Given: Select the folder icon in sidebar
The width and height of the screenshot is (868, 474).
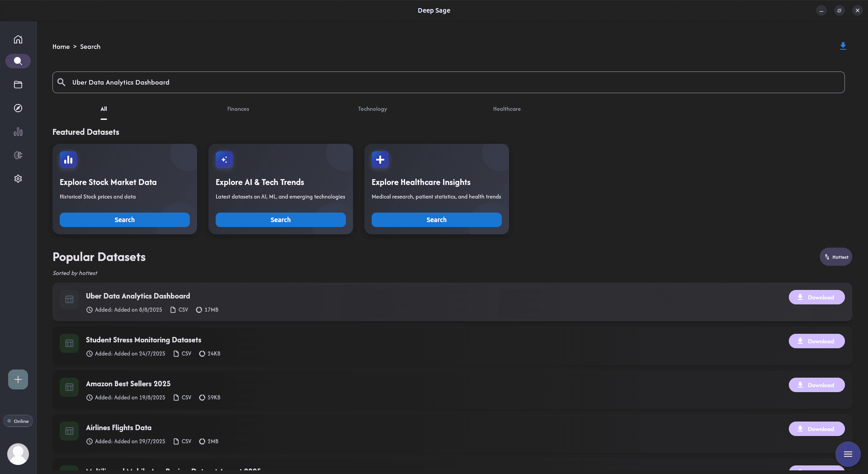Looking at the screenshot, I should click(x=18, y=85).
